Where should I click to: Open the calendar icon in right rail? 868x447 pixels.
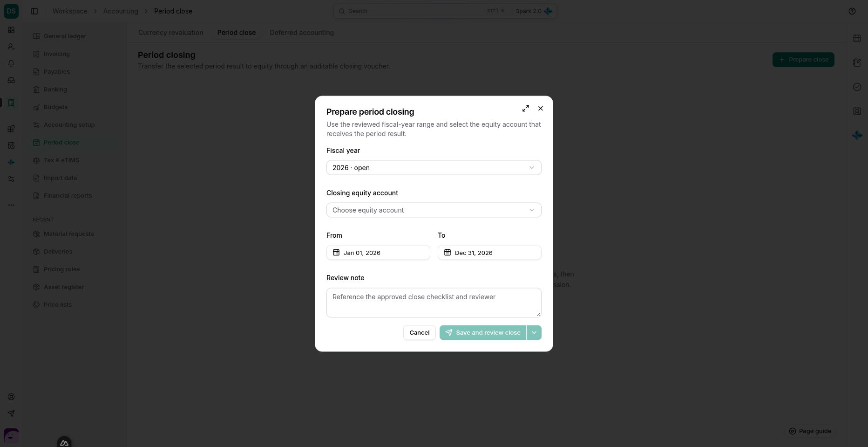click(x=857, y=38)
